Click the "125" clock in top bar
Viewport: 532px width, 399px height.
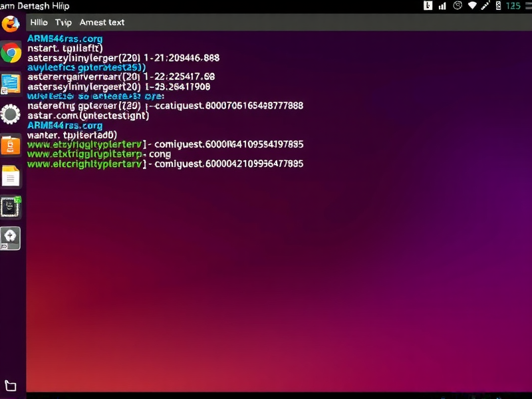(x=513, y=6)
